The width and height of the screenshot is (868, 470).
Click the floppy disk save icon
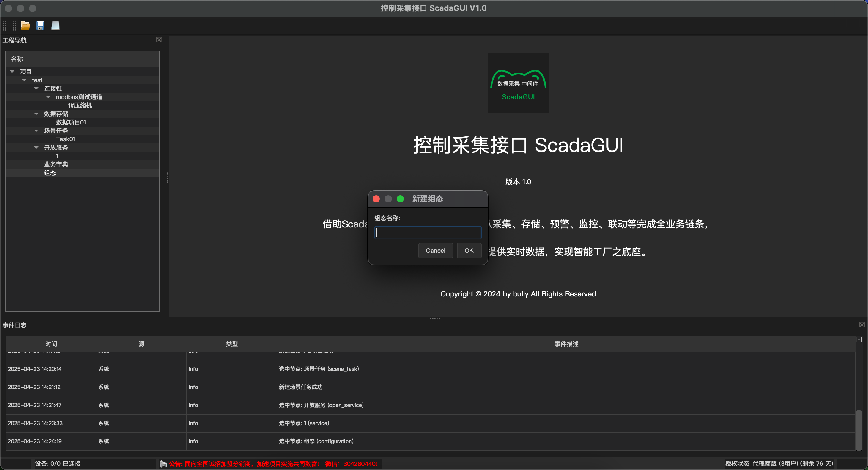click(40, 26)
